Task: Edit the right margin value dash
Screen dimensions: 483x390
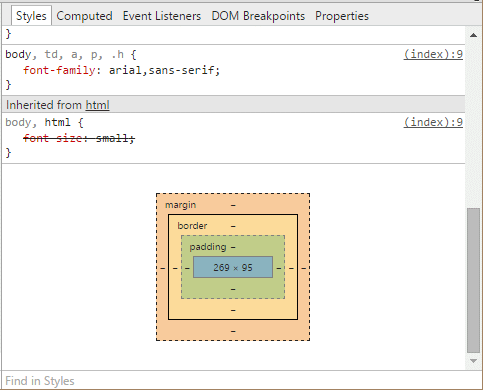Action: click(304, 268)
